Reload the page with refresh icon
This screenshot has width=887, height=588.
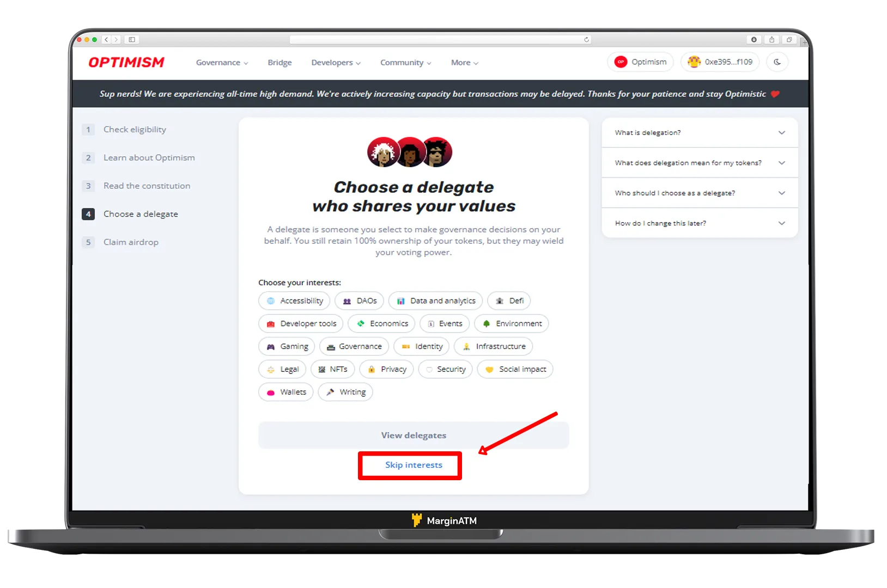click(x=586, y=40)
